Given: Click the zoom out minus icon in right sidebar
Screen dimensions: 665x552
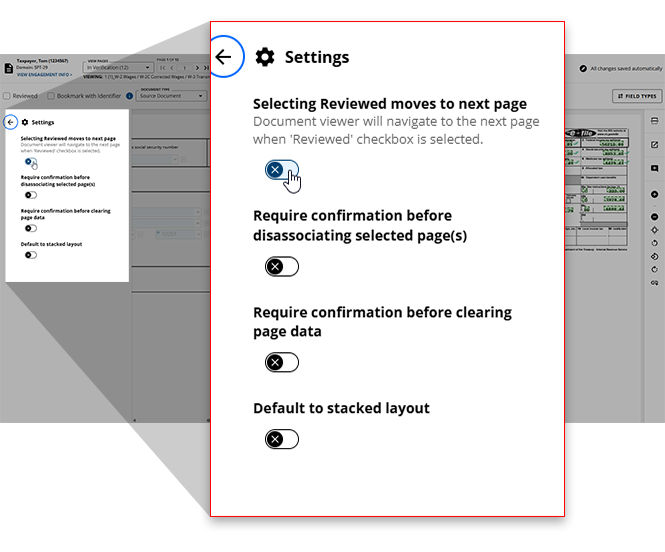Looking at the screenshot, I should [x=654, y=217].
